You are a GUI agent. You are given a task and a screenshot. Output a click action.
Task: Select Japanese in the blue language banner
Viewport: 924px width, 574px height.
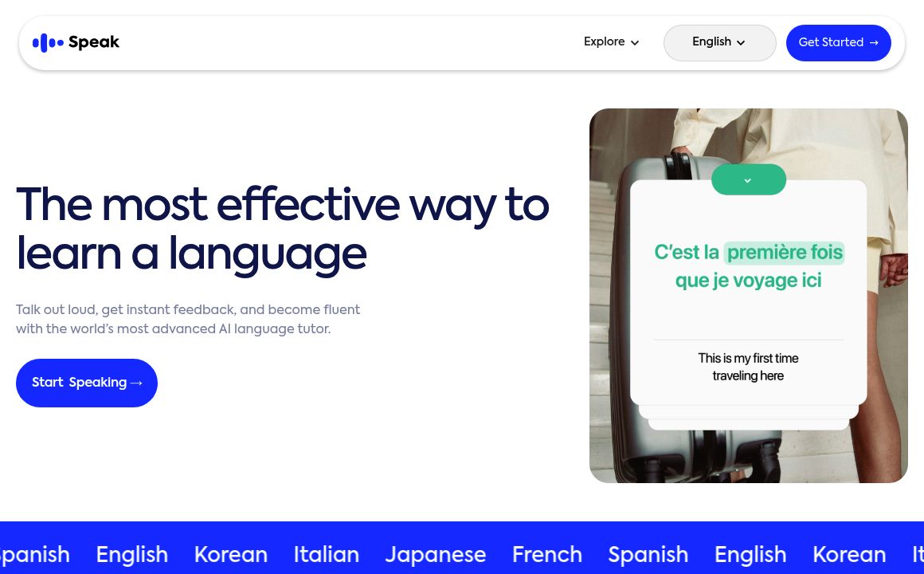[435, 554]
